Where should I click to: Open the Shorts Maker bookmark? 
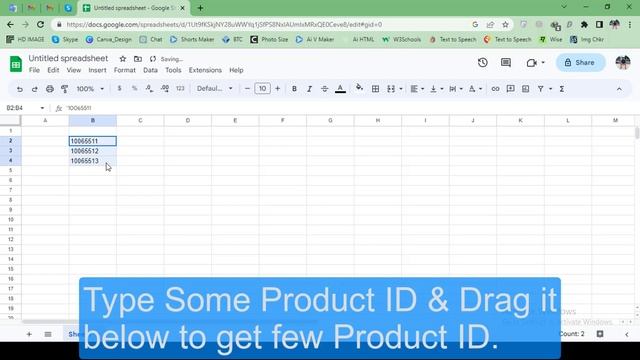(x=192, y=40)
